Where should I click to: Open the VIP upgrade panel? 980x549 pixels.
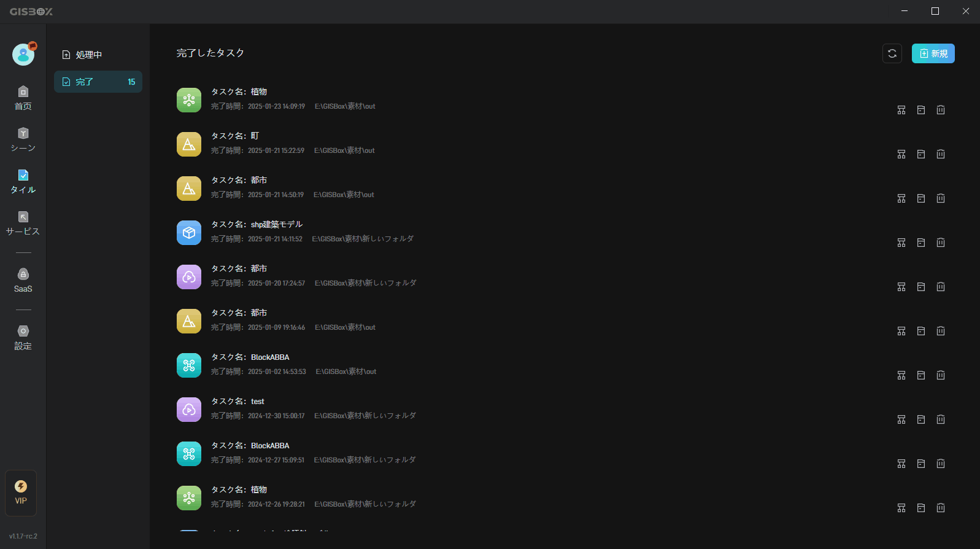[21, 493]
